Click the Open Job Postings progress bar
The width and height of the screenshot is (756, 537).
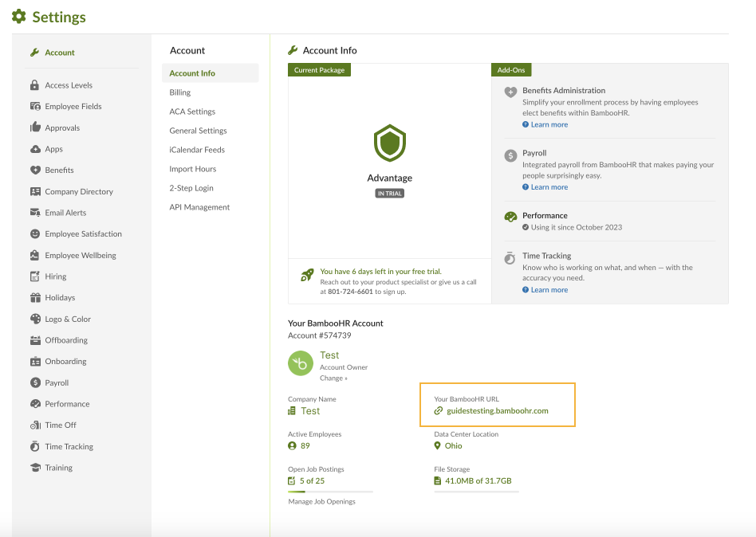330,492
